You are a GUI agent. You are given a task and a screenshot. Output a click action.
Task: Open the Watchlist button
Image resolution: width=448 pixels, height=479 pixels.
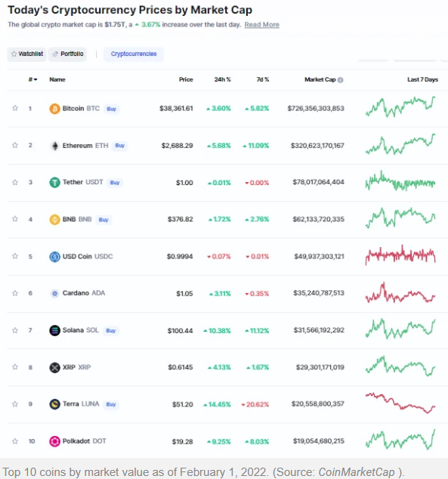click(x=27, y=54)
